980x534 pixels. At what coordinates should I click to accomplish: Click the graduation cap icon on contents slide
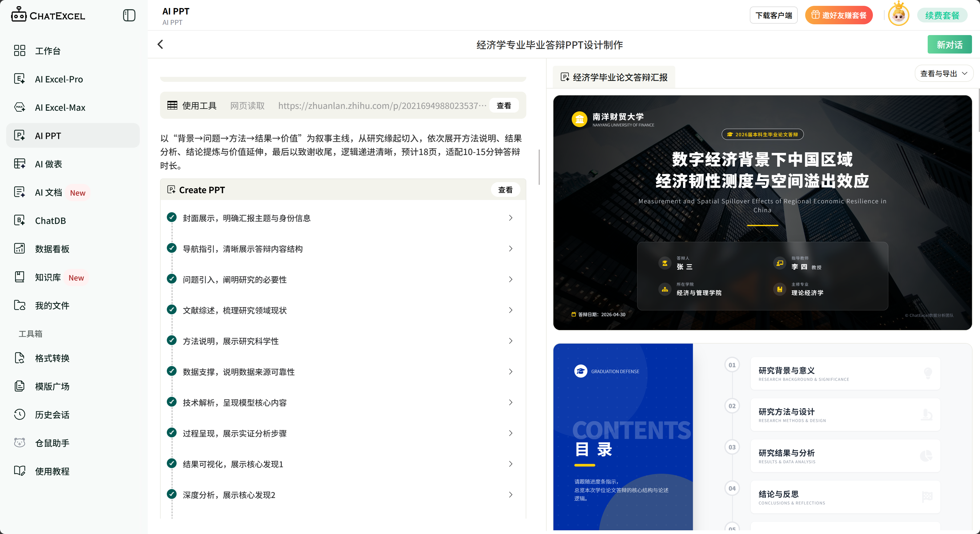pos(580,371)
